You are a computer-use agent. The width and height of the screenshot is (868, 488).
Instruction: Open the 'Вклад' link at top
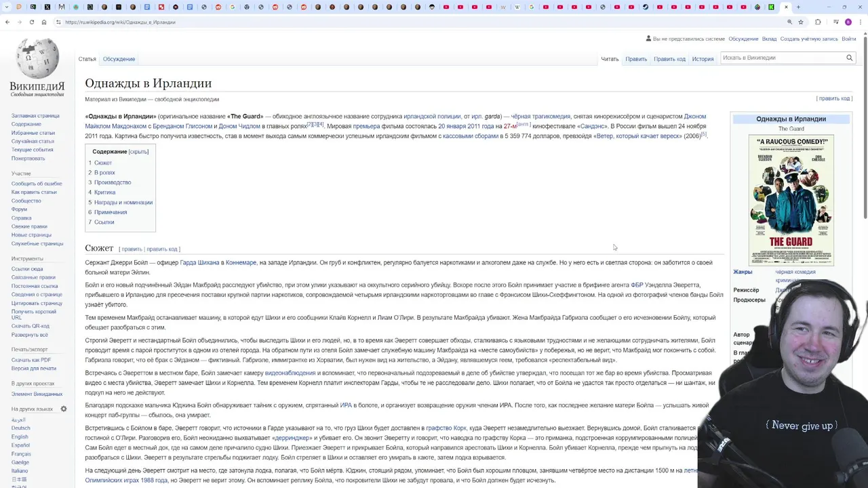point(769,39)
